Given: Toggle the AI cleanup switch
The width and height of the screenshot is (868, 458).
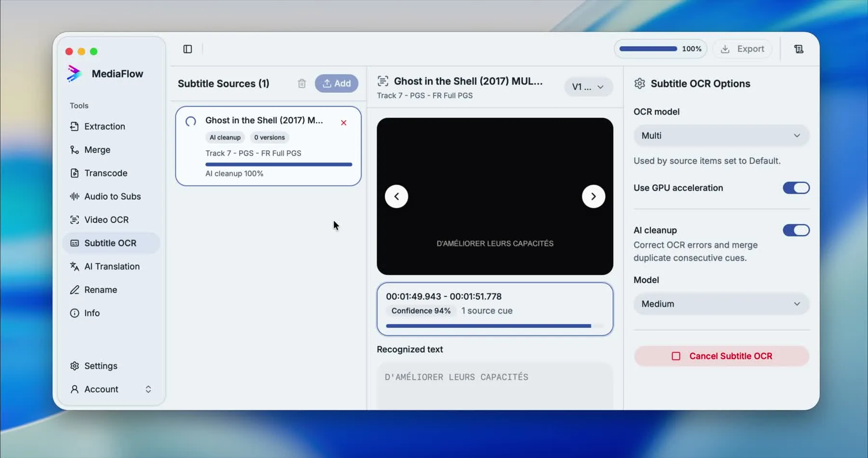Looking at the screenshot, I should [x=796, y=230].
